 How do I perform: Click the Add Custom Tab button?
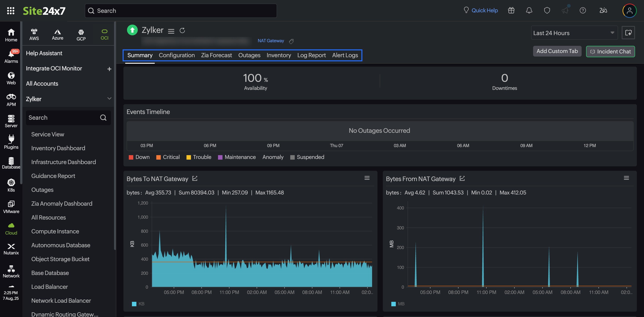pyautogui.click(x=557, y=51)
